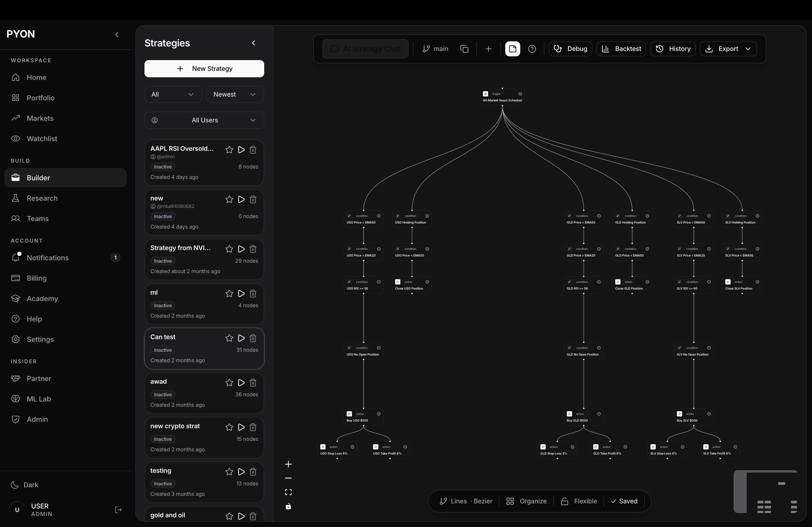Favorite the 'Can test' strategy

pos(229,338)
